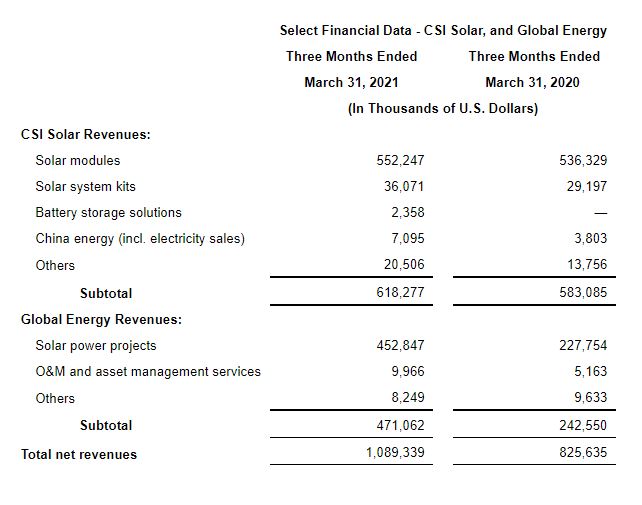This screenshot has height=505, width=642.
Task: Select the value 552,247
Action: pyautogui.click(x=400, y=161)
